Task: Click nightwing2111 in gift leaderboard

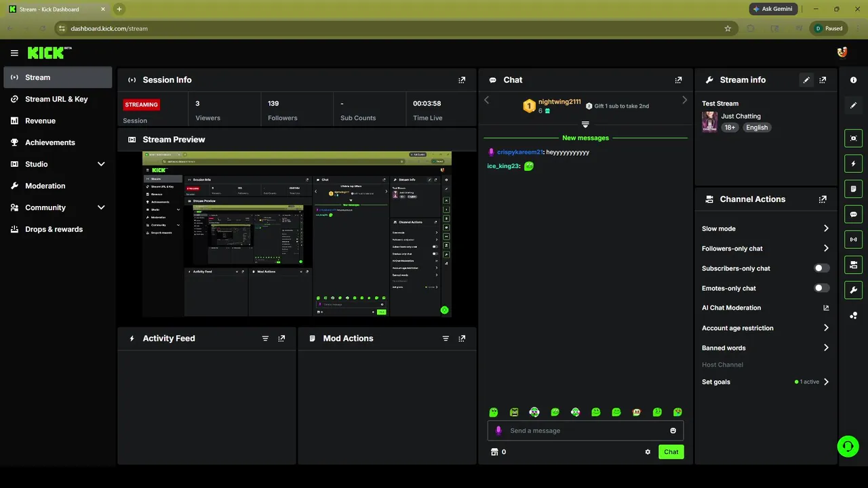Action: coord(559,102)
